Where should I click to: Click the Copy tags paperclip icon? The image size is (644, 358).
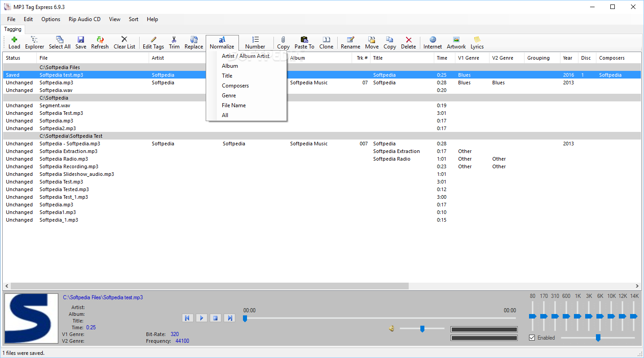tap(283, 43)
